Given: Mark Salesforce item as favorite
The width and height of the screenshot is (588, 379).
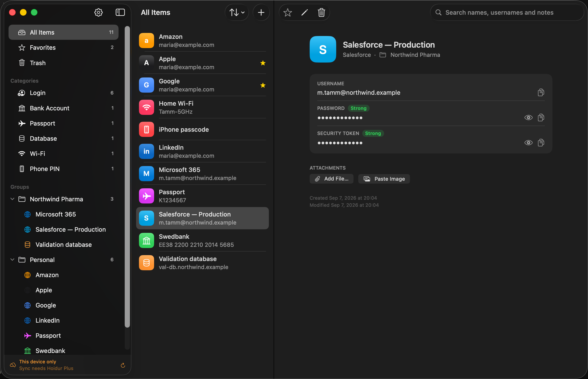Looking at the screenshot, I should click(x=287, y=12).
